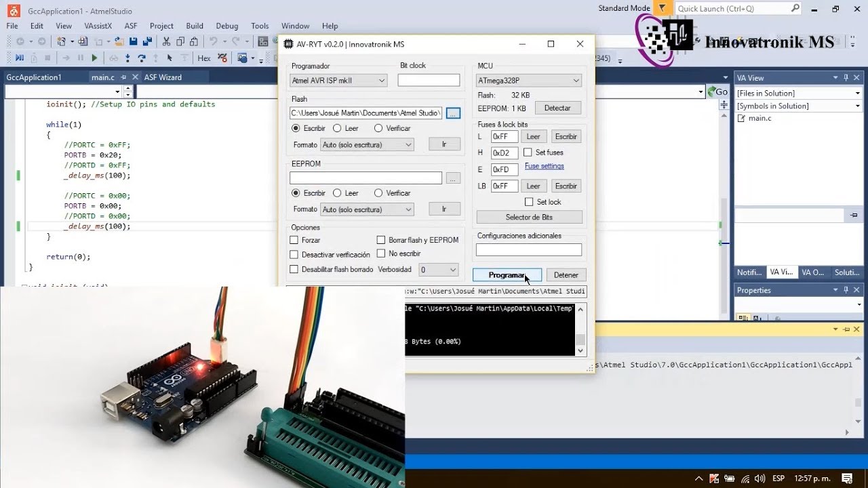Enable the Forzar checkbox
The image size is (868, 488).
[x=294, y=240]
